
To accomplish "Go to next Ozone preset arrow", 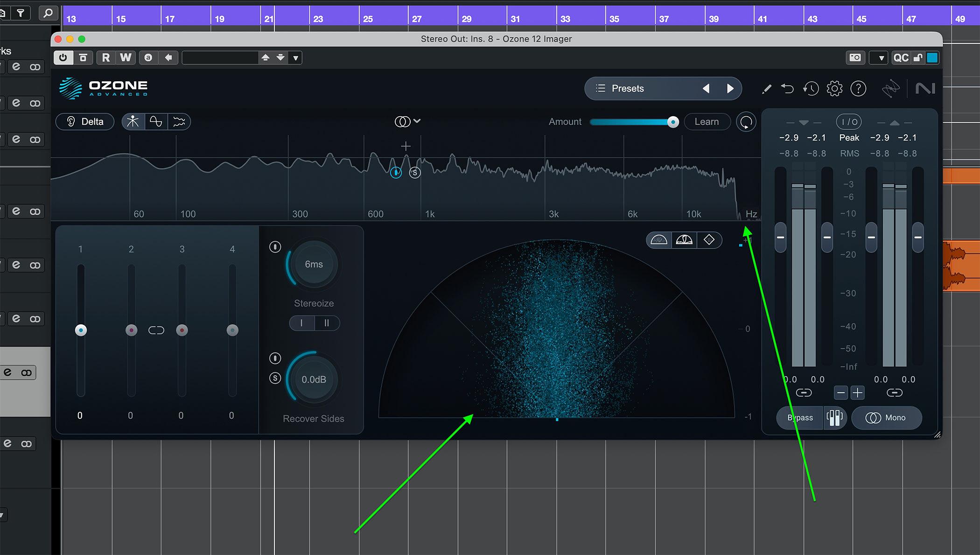I will pos(730,88).
